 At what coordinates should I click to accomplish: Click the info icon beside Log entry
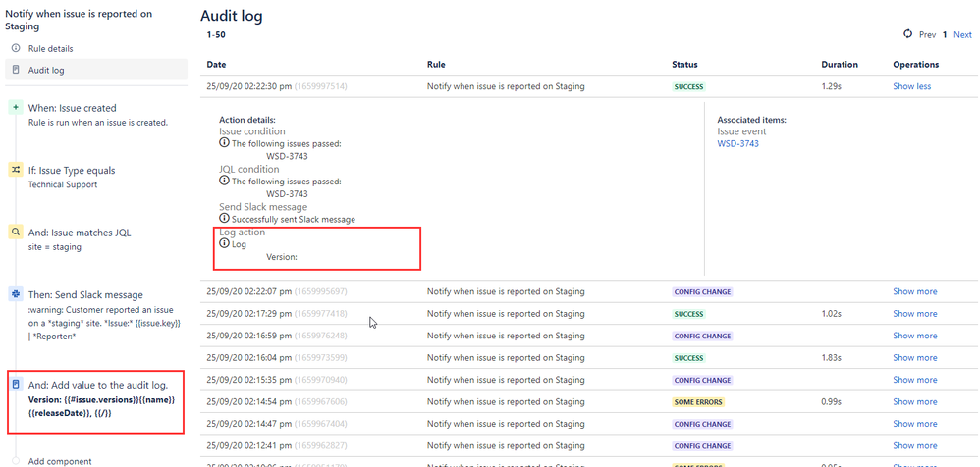click(x=224, y=244)
